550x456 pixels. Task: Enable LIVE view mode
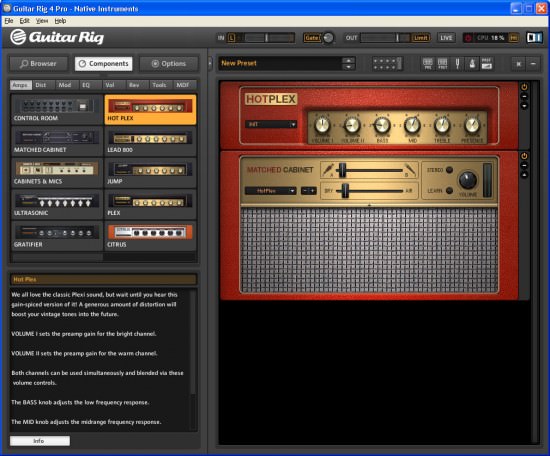tap(446, 38)
